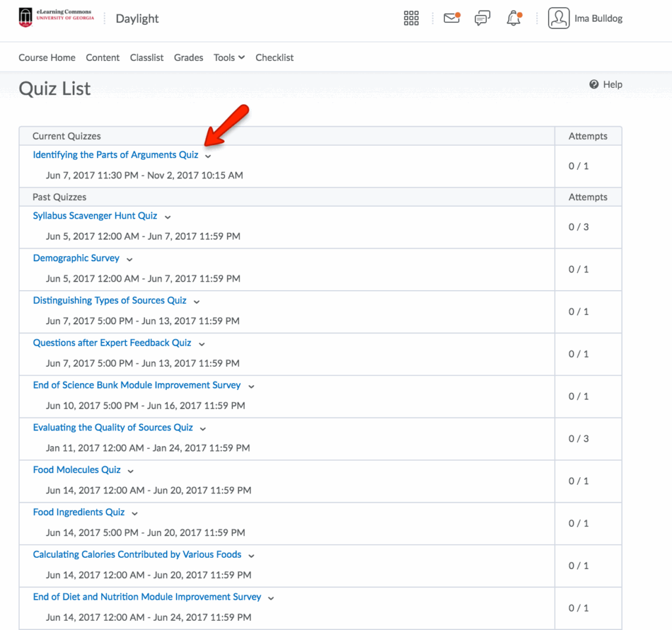This screenshot has width=672, height=630.
Task: Open the update alerts bell icon
Action: pos(513,18)
